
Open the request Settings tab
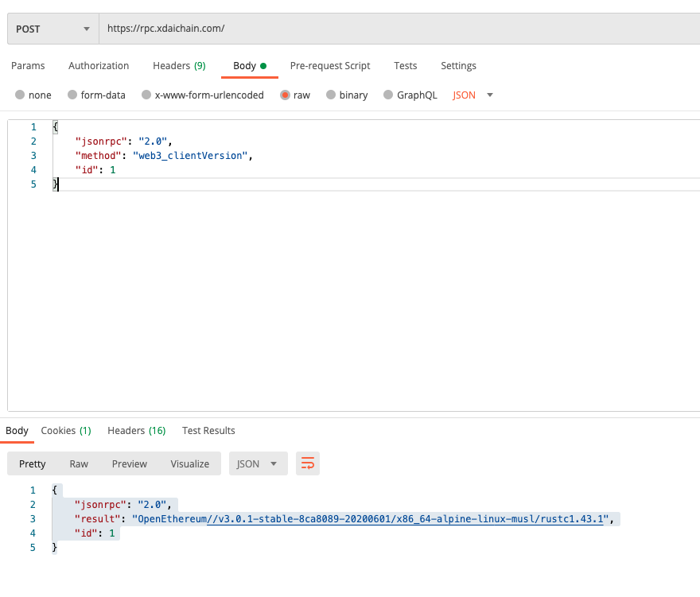click(x=458, y=66)
